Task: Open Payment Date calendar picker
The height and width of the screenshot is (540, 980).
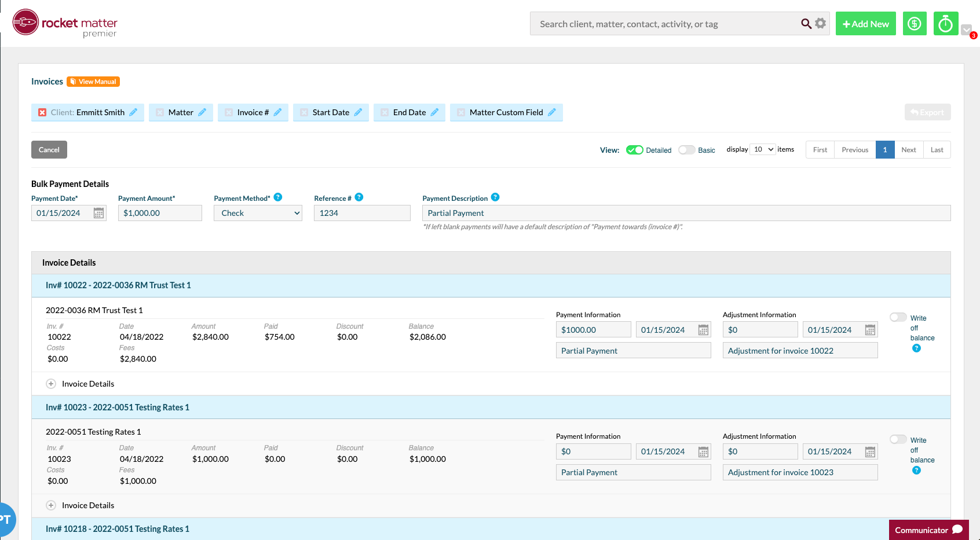Action: [x=99, y=213]
